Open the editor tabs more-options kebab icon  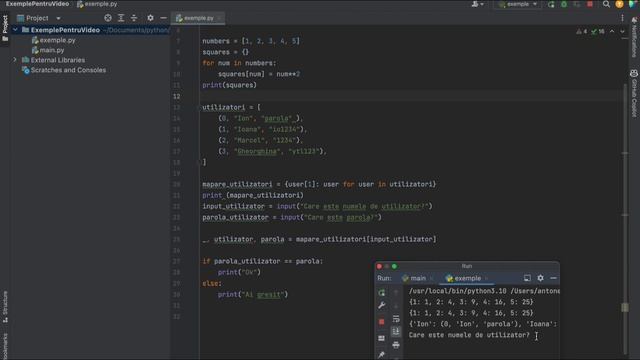tap(622, 18)
